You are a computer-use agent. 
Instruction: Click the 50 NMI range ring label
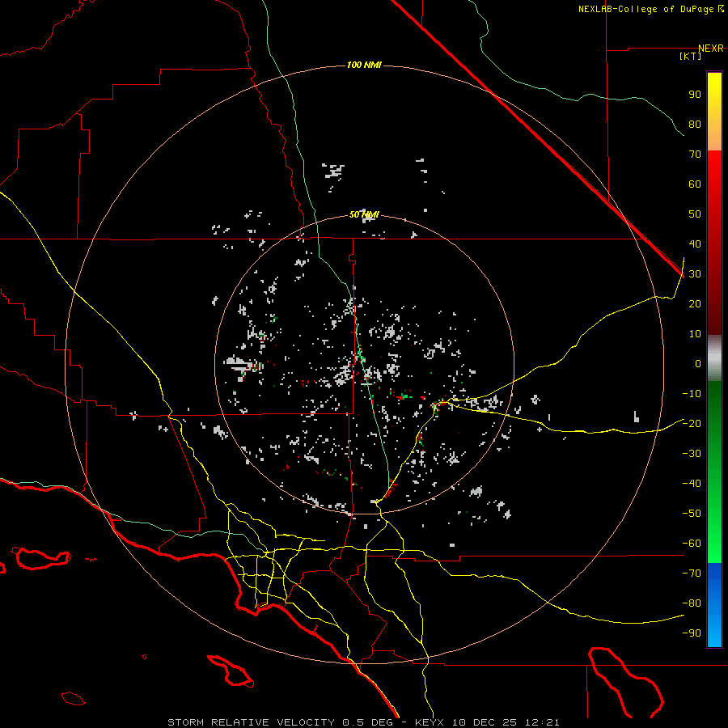coord(364,214)
